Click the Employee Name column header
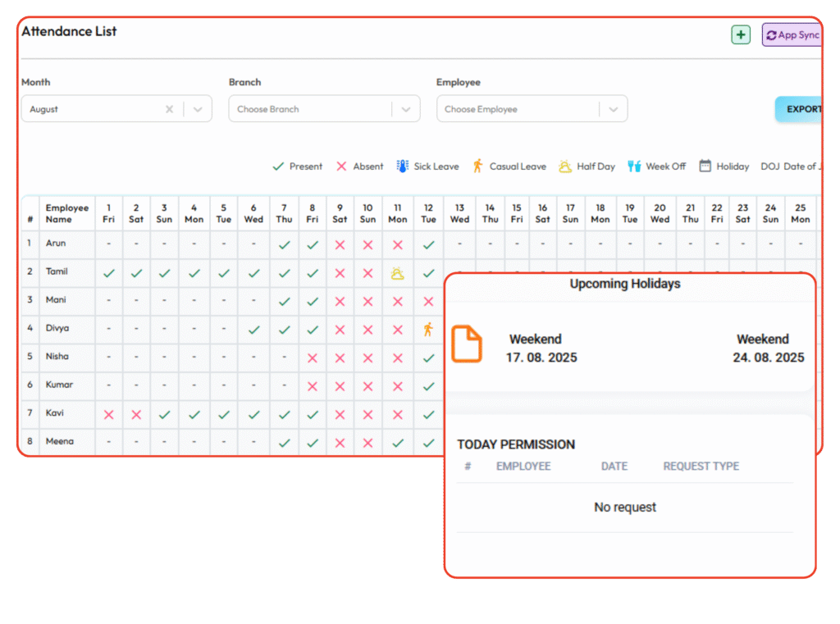 pyautogui.click(x=67, y=214)
